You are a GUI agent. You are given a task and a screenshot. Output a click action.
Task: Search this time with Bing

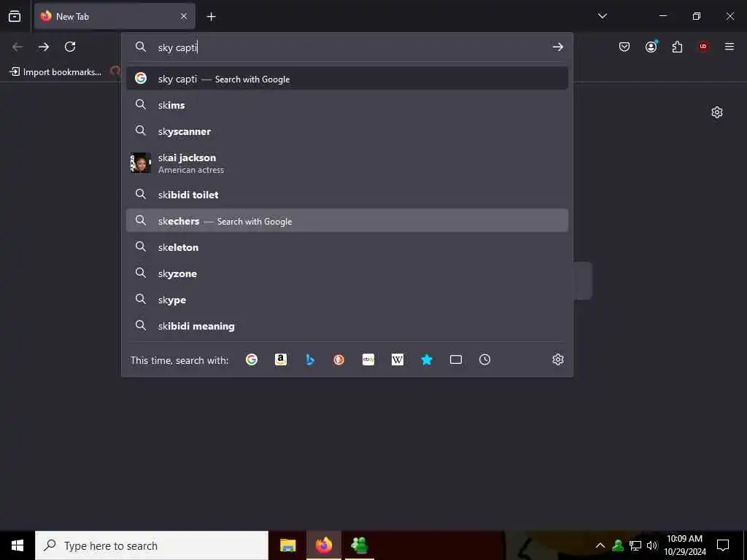309,359
